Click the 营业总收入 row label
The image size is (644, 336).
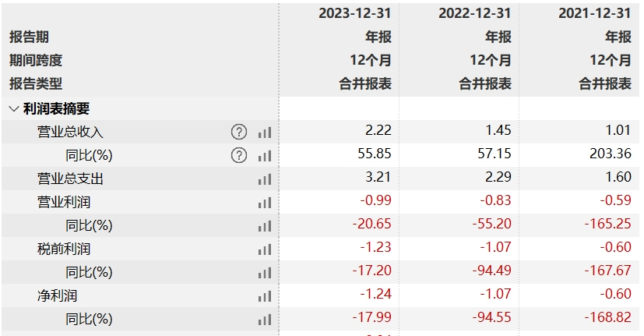pos(70,133)
